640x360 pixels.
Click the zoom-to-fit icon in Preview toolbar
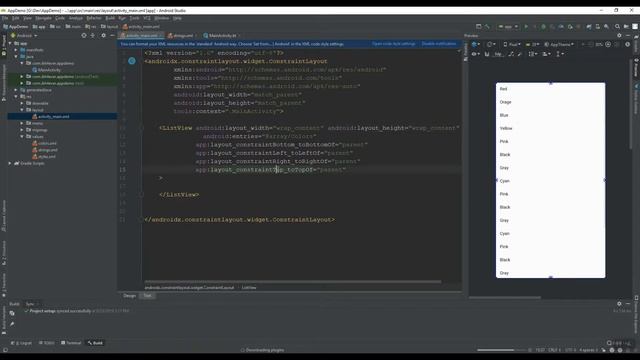608,44
